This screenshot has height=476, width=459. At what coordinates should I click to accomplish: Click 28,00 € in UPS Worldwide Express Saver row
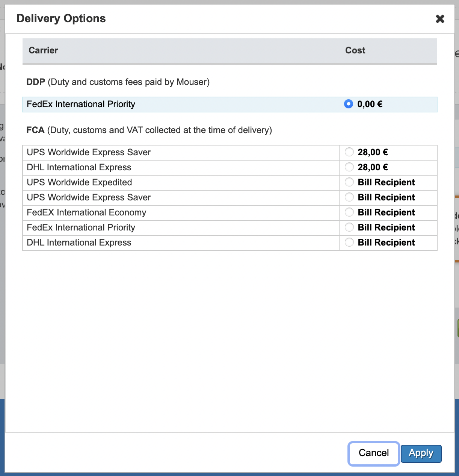[373, 152]
